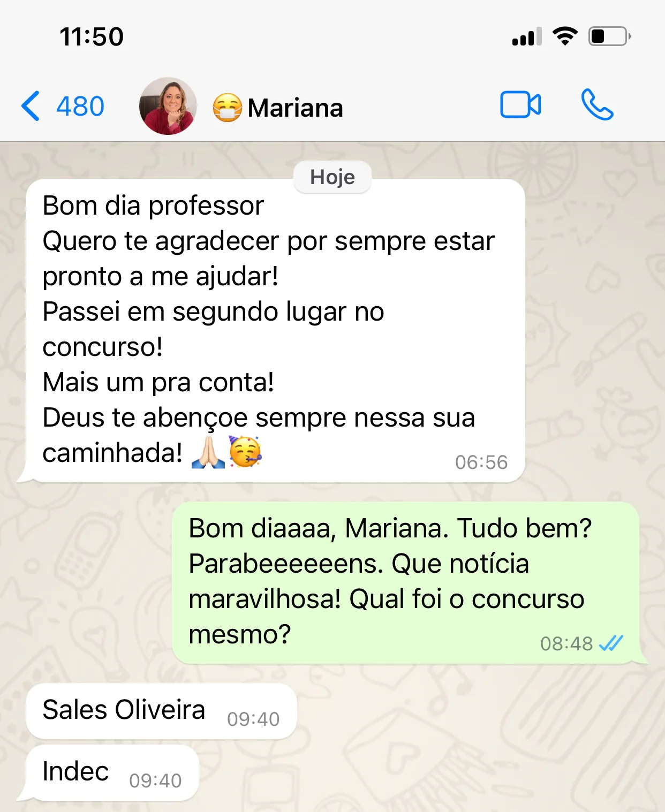
Task: Open Mariana's profile picture
Action: 168,106
